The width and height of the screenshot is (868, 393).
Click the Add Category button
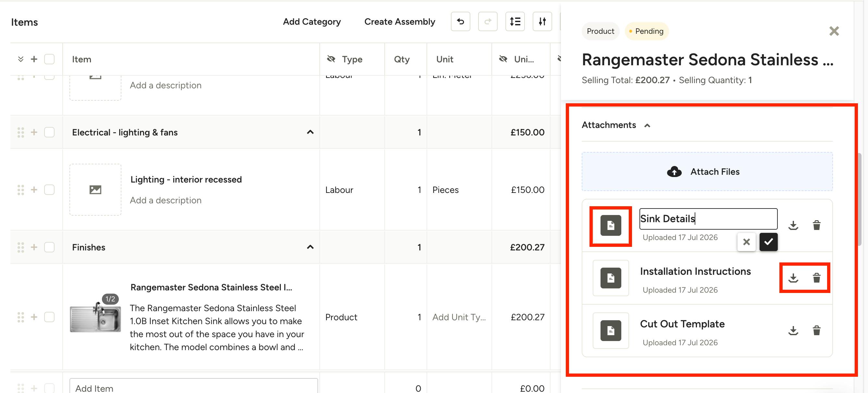pyautogui.click(x=312, y=21)
